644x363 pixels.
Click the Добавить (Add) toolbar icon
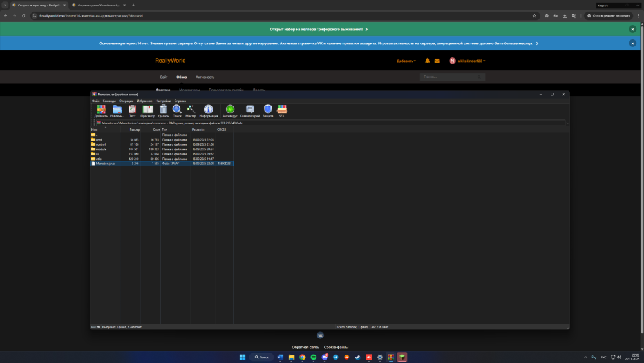100,111
